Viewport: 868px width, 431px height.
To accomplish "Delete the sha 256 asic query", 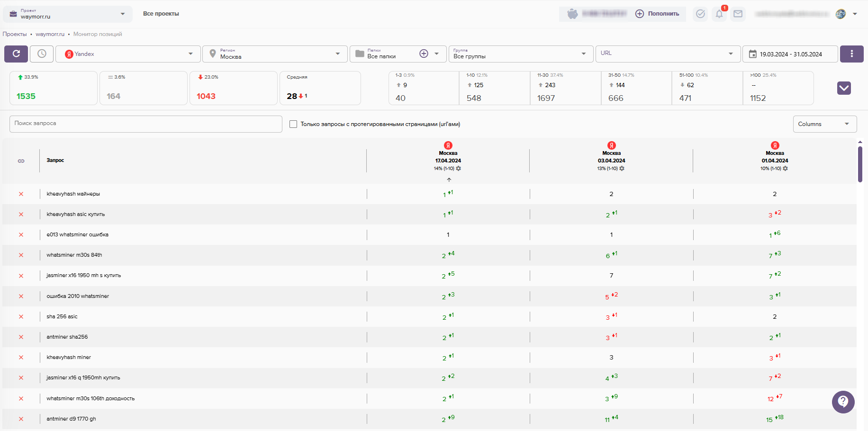I will point(21,317).
